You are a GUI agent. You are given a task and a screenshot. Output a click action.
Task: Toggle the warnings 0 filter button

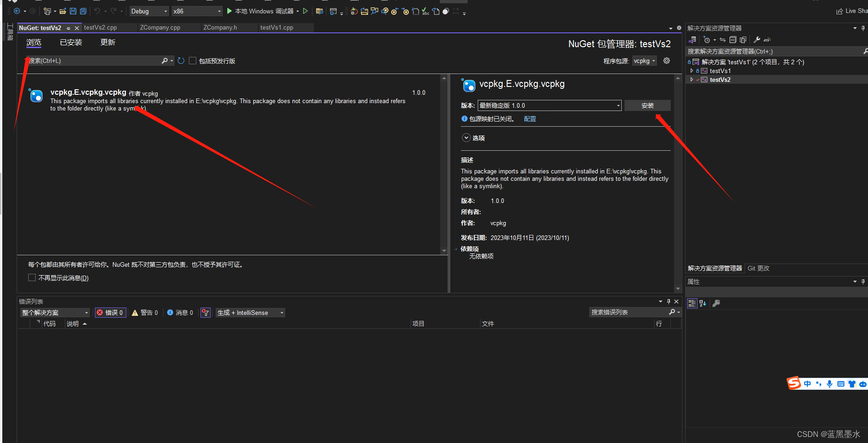[x=145, y=313]
